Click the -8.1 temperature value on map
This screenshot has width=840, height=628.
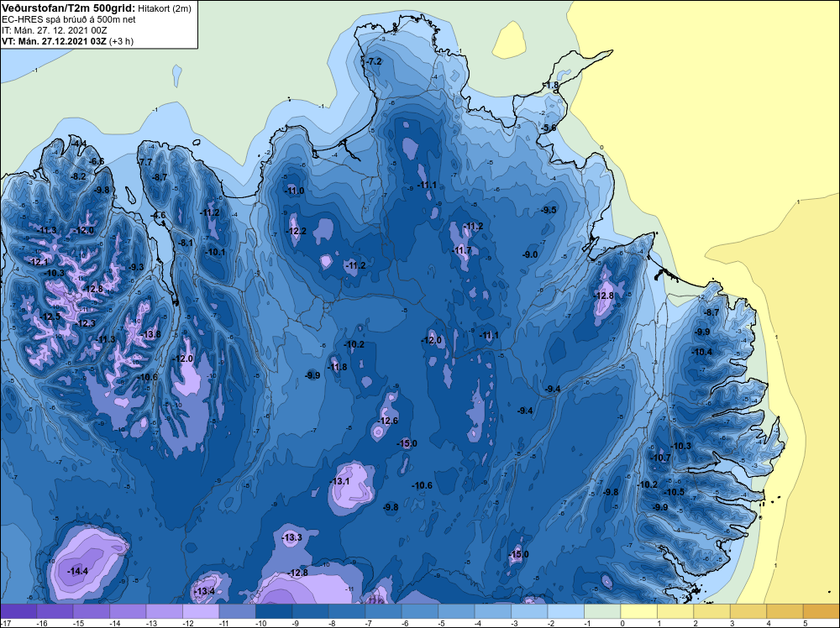tap(186, 243)
